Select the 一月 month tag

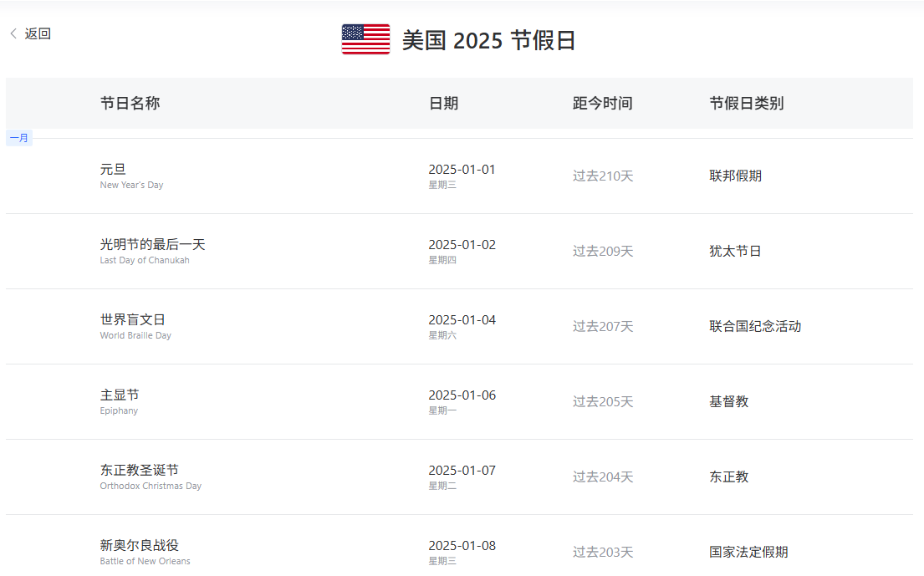(x=19, y=138)
